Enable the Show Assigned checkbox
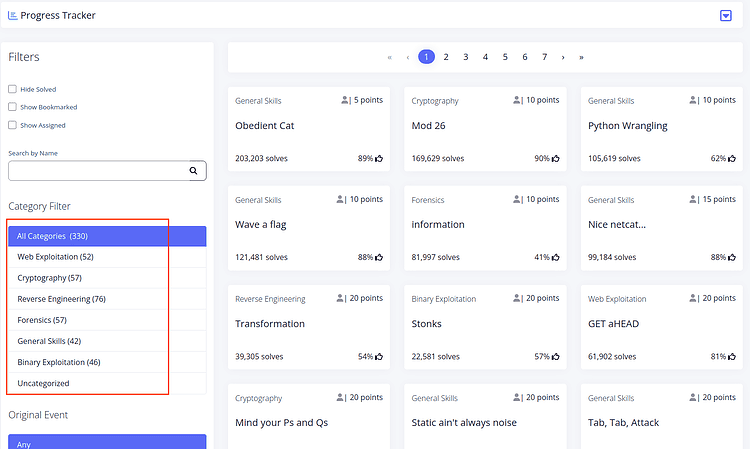 (12, 125)
